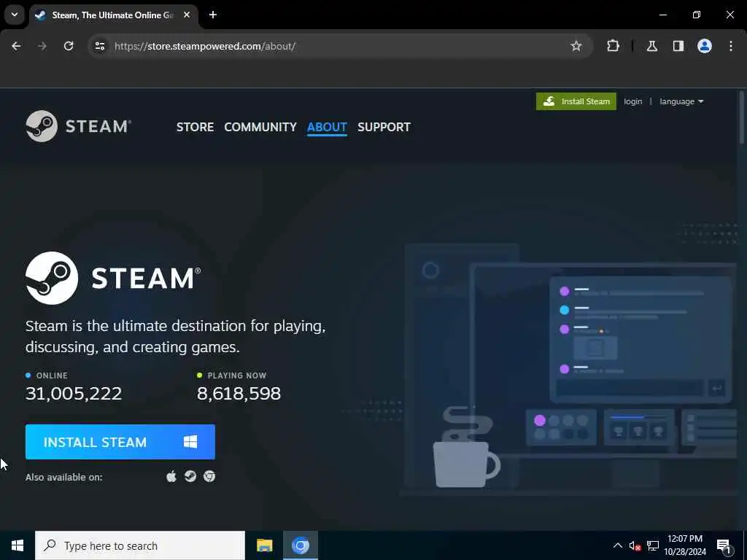
Task: Switch to Chromium in the taskbar
Action: (x=300, y=545)
